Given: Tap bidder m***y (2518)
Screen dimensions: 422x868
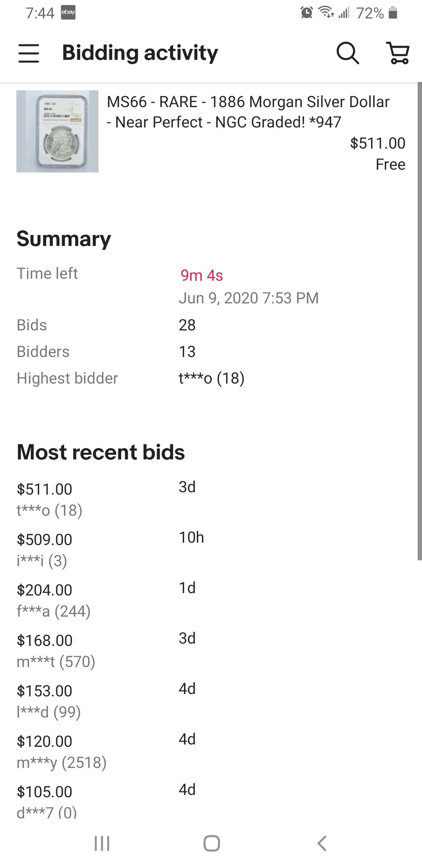Looking at the screenshot, I should click(61, 763).
